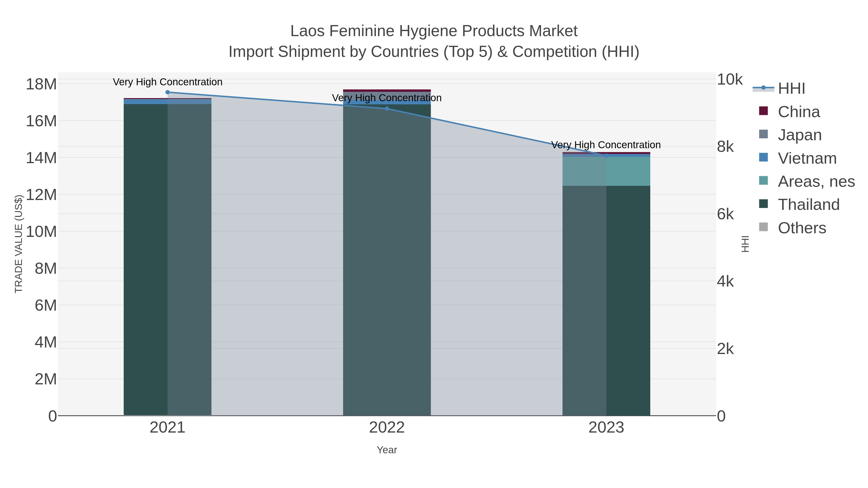Click 2022 Very High Concentration annotation
Image resolution: width=868 pixels, height=488 pixels.
coord(387,98)
